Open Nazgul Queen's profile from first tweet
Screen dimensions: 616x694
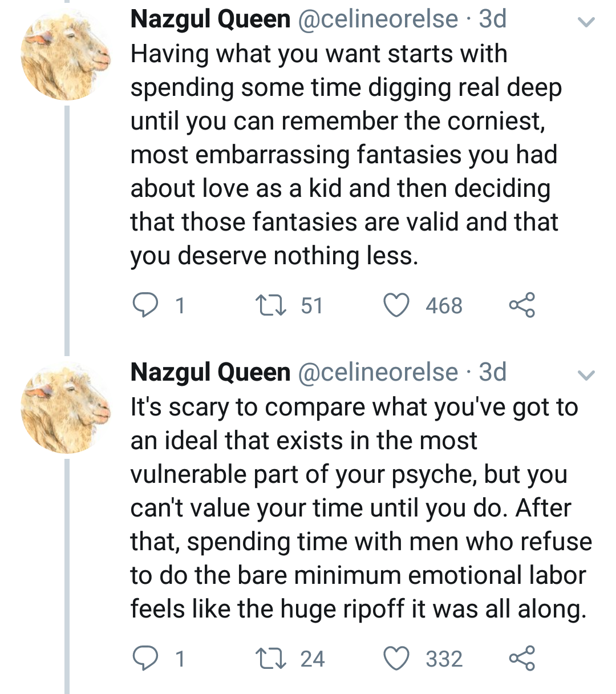coord(210,19)
